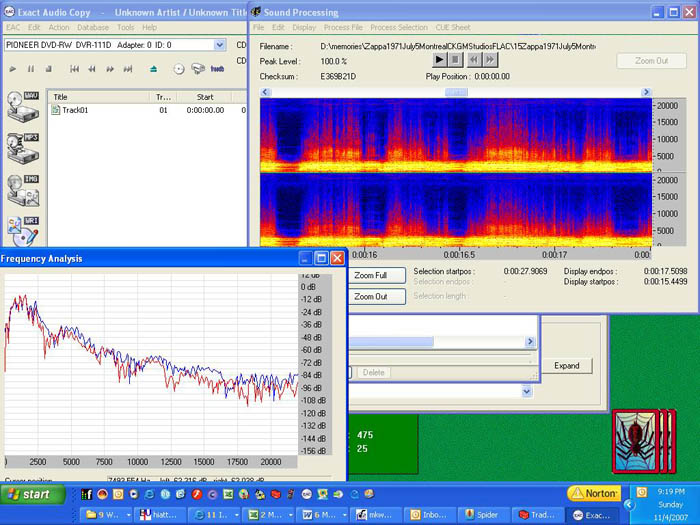Rewind CD audio in EAC toolbar
The width and height of the screenshot is (700, 525).
coord(92,69)
